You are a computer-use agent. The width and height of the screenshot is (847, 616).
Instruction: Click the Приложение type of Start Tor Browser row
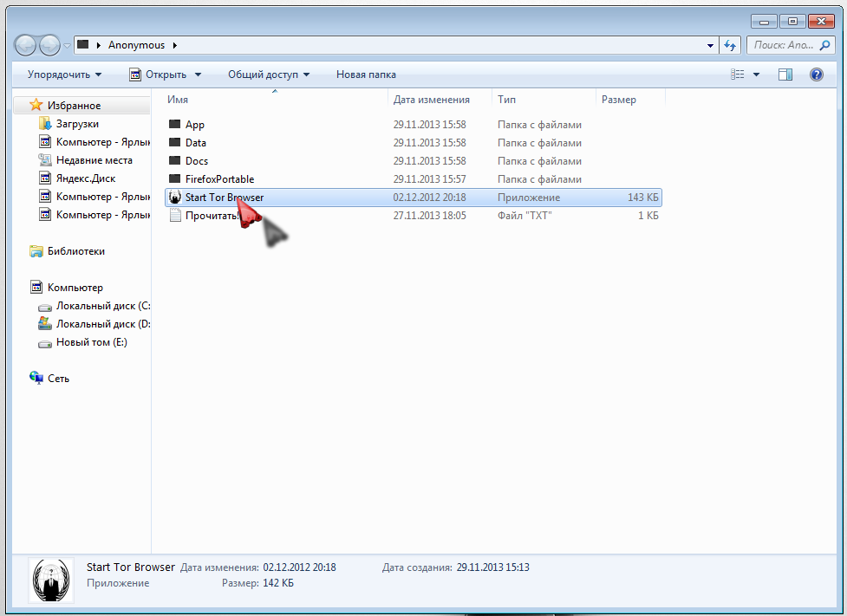coord(529,198)
